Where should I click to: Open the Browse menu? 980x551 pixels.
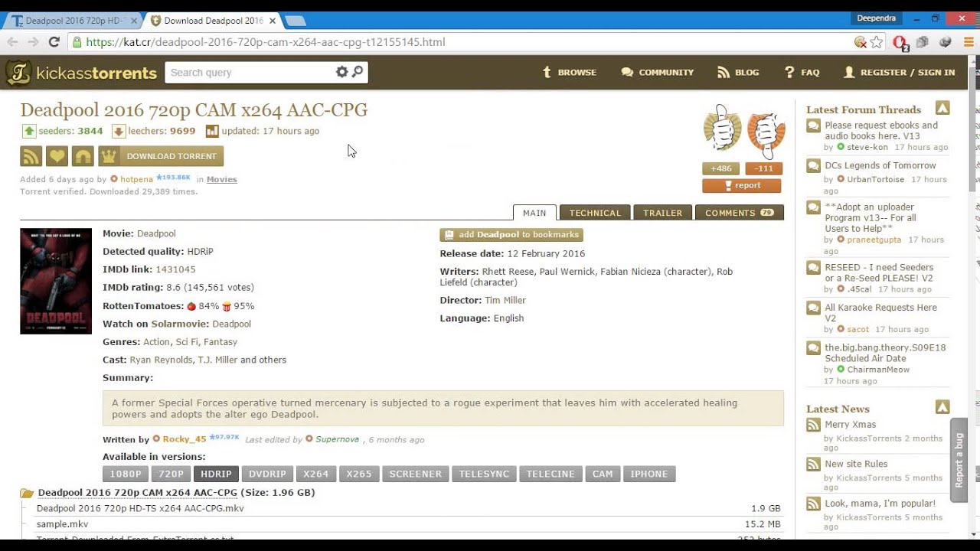tap(569, 72)
